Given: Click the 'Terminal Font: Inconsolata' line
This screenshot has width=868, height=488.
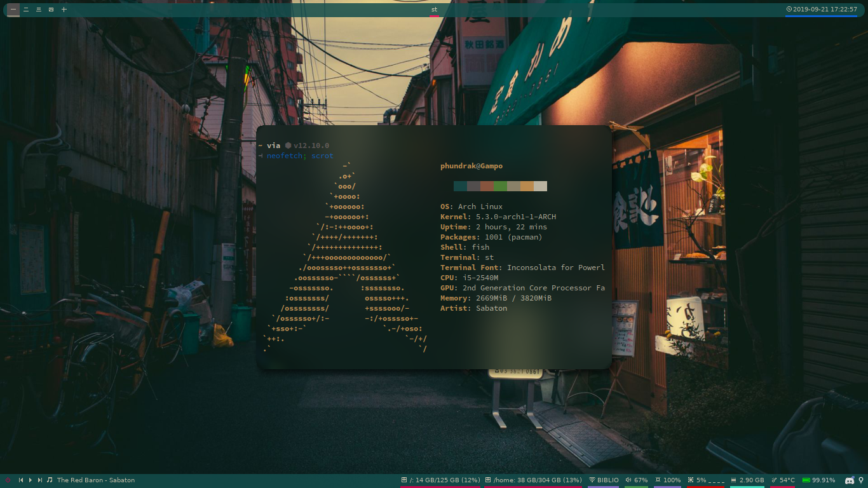Looking at the screenshot, I should 522,268.
